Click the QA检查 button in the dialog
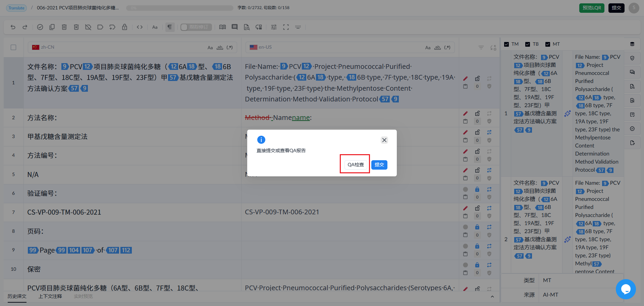The width and height of the screenshot is (644, 306). coord(356,165)
